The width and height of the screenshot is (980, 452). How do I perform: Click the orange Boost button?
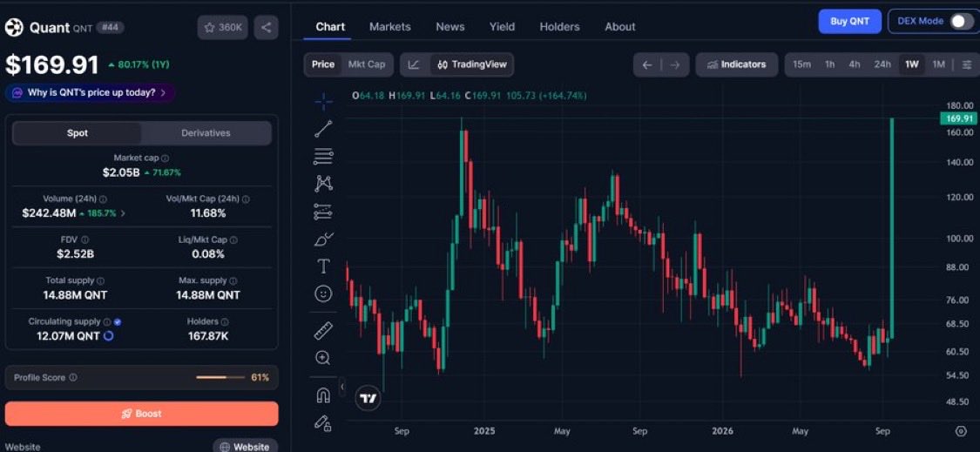coord(141,414)
